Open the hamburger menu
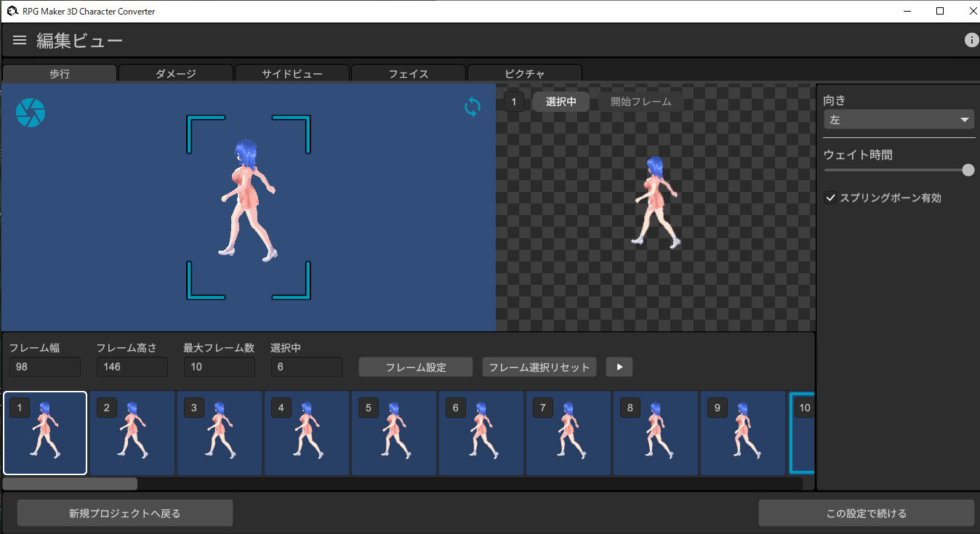The width and height of the screenshot is (980, 534). click(19, 40)
